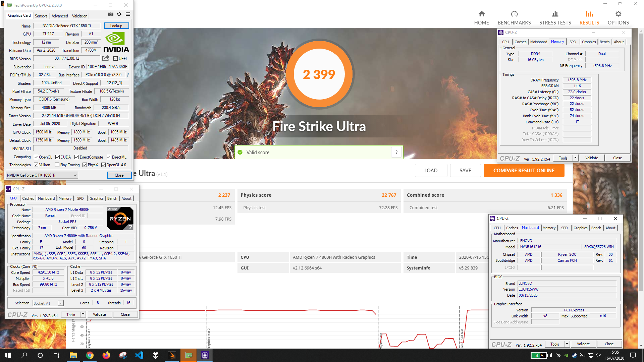Image resolution: width=644 pixels, height=362 pixels.
Task: Click the muted volume icon in the tray
Action: 598,355
